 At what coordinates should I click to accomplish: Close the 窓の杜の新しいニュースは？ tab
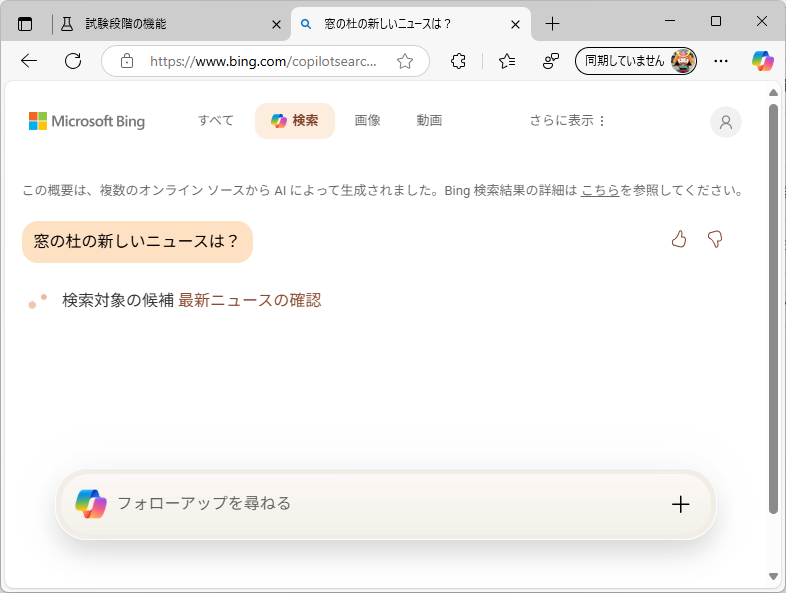[515, 24]
